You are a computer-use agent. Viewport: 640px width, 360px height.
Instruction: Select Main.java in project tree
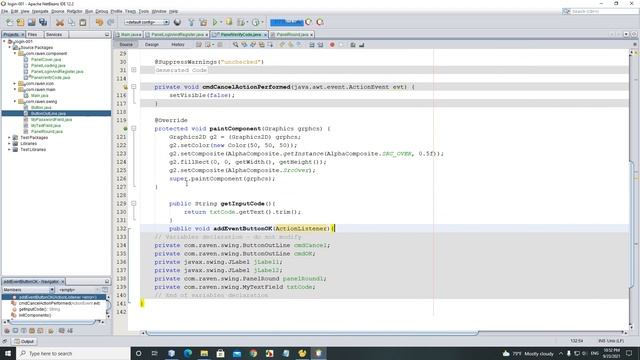[39, 96]
